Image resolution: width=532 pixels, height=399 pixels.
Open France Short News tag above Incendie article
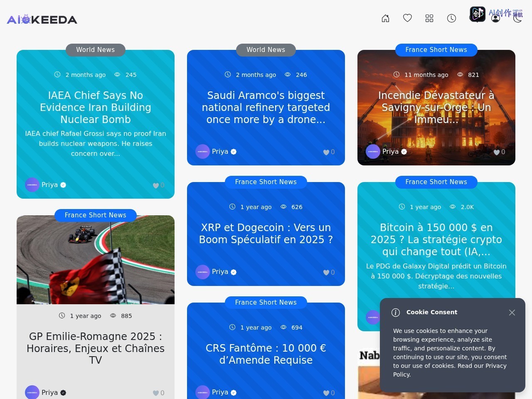[x=436, y=50]
